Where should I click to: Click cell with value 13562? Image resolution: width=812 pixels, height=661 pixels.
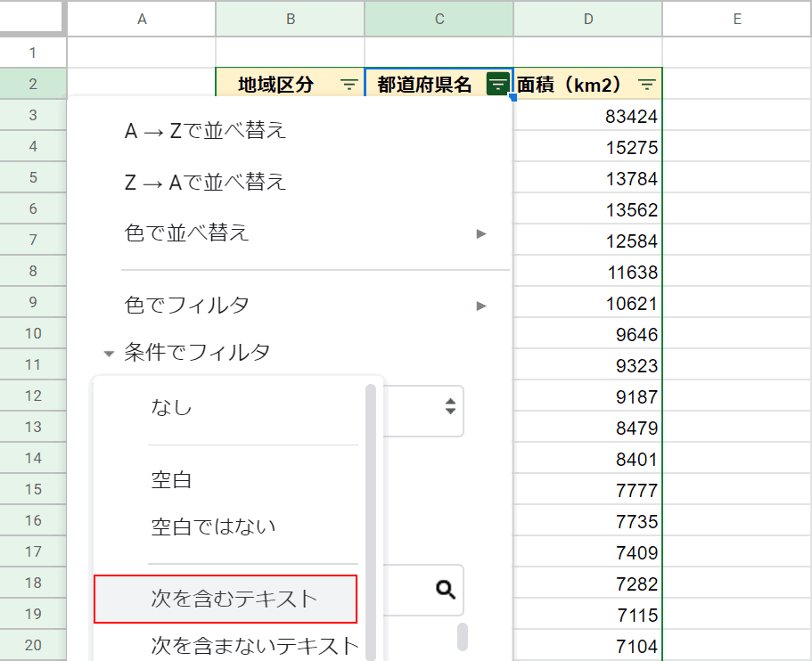588,208
